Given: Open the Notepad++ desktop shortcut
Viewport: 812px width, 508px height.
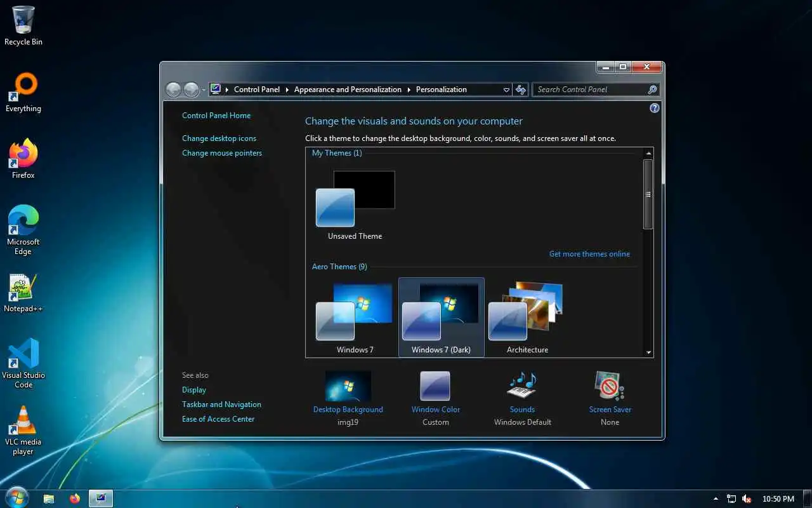Looking at the screenshot, I should [23, 293].
